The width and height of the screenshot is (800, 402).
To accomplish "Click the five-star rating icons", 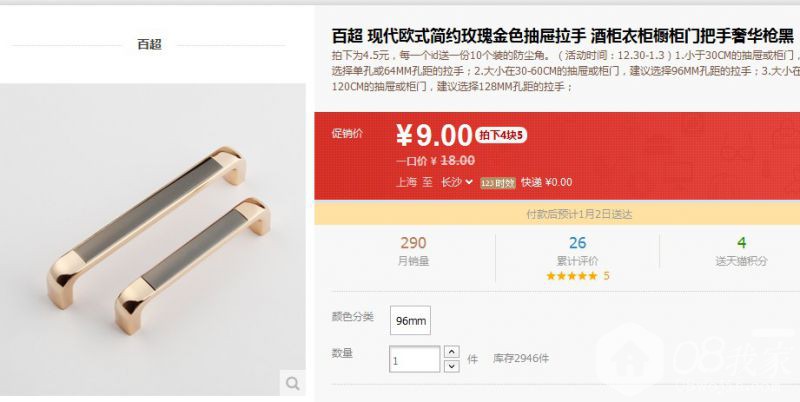I will [x=571, y=276].
